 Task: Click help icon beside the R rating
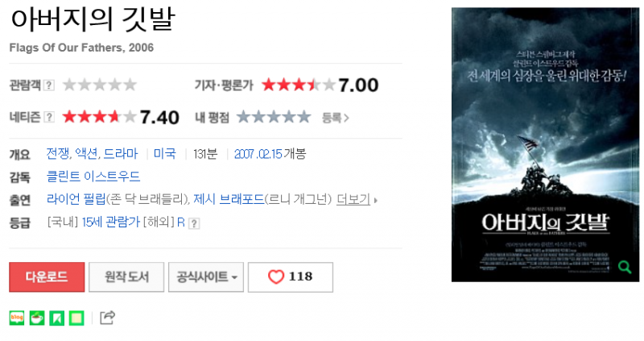tap(194, 223)
